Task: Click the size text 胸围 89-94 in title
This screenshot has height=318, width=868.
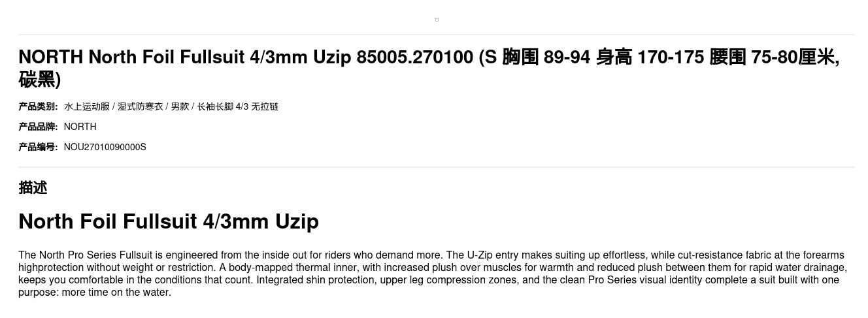Action: point(546,57)
